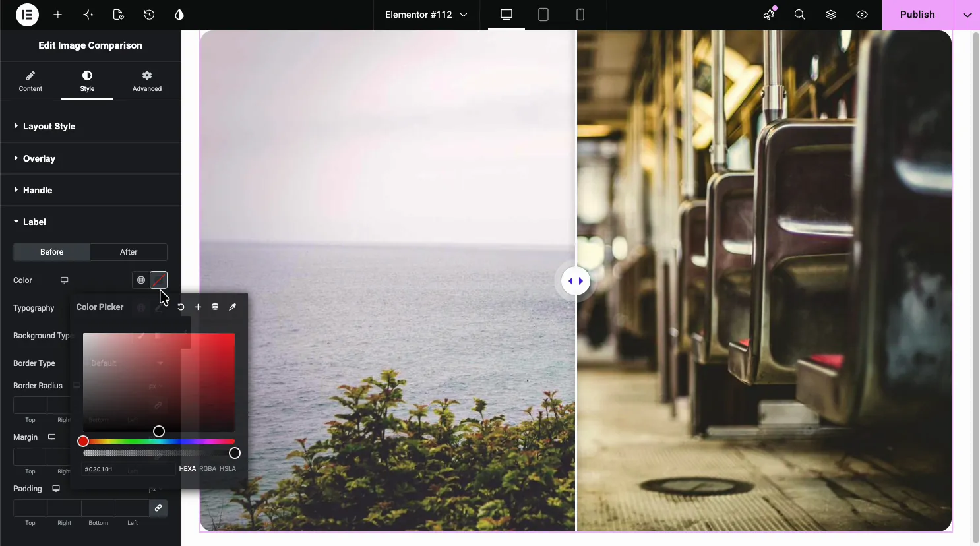Reset color with the picker's undo icon
Screen dimensions: 980x546
click(x=181, y=307)
